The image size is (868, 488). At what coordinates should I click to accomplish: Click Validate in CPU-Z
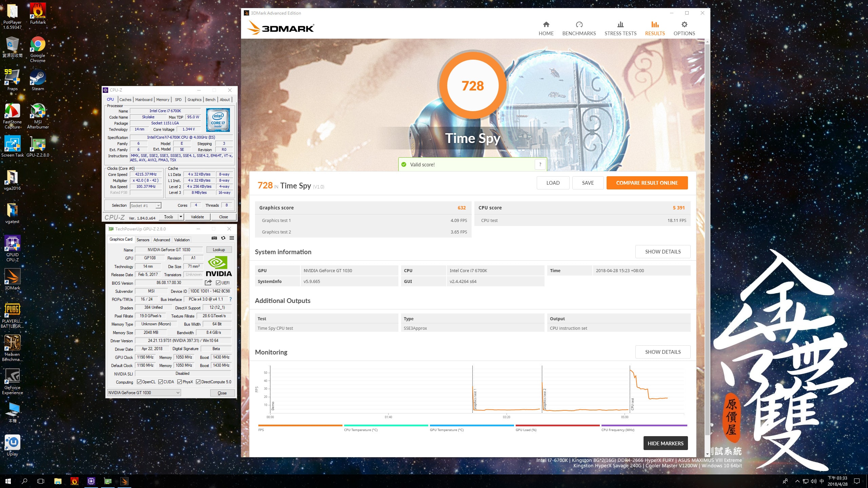(x=197, y=217)
